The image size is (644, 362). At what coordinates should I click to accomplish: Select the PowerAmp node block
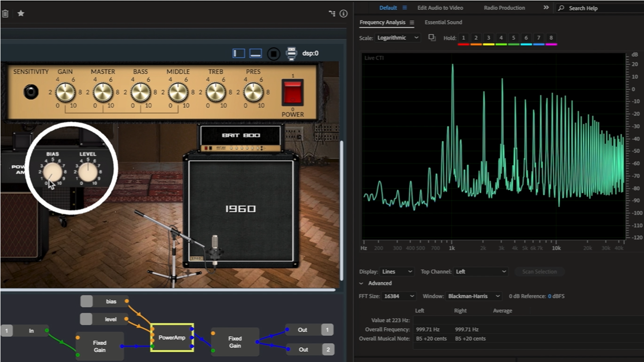tap(172, 337)
